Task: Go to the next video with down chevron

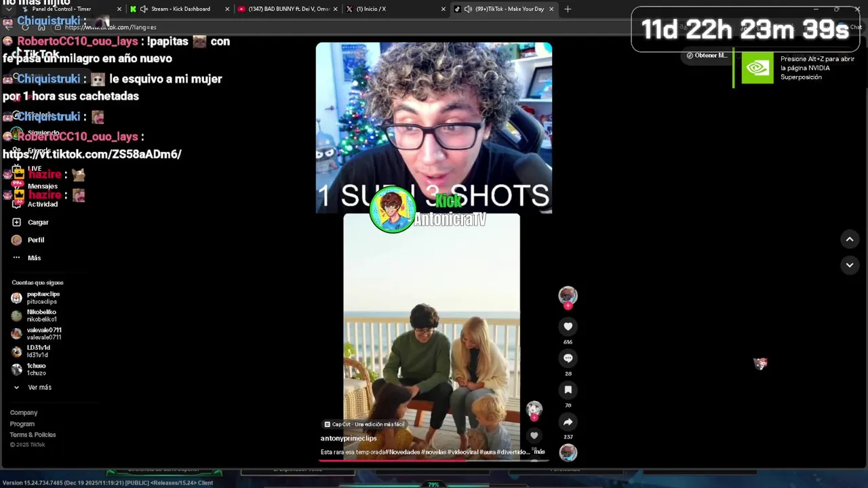Action: pos(849,265)
